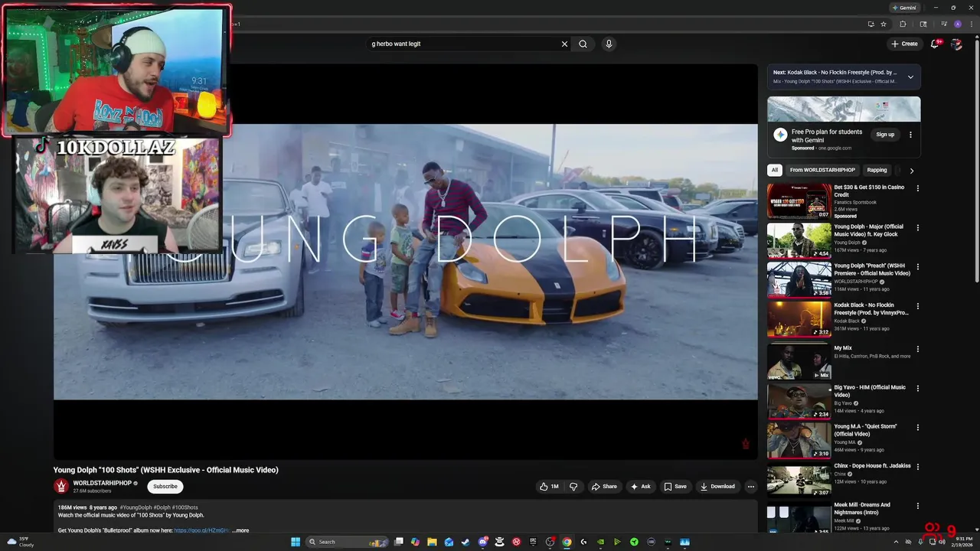The width and height of the screenshot is (980, 551).
Task: Like the 100 Shots video
Action: coord(549,487)
